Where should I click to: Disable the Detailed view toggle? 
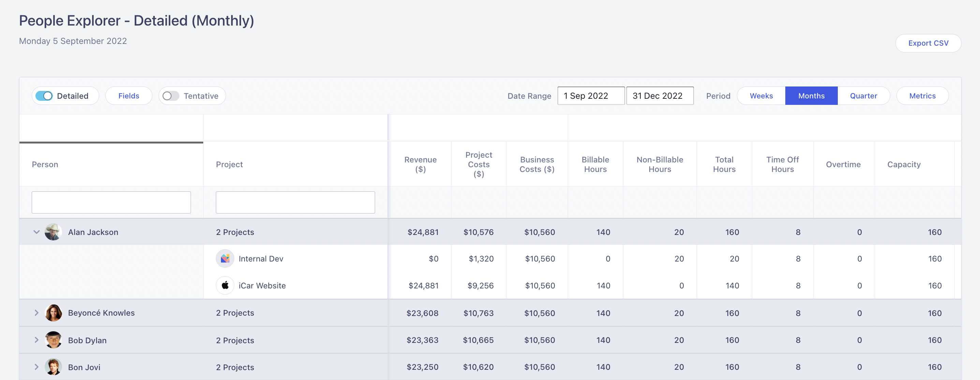(x=46, y=96)
